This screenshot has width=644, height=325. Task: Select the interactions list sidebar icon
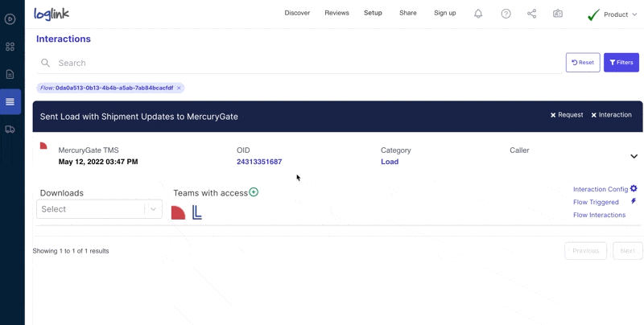pos(10,102)
